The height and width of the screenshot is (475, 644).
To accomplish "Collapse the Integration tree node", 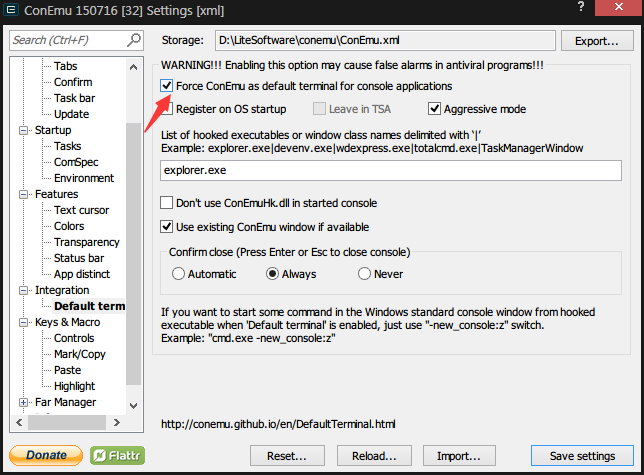I will (x=23, y=291).
